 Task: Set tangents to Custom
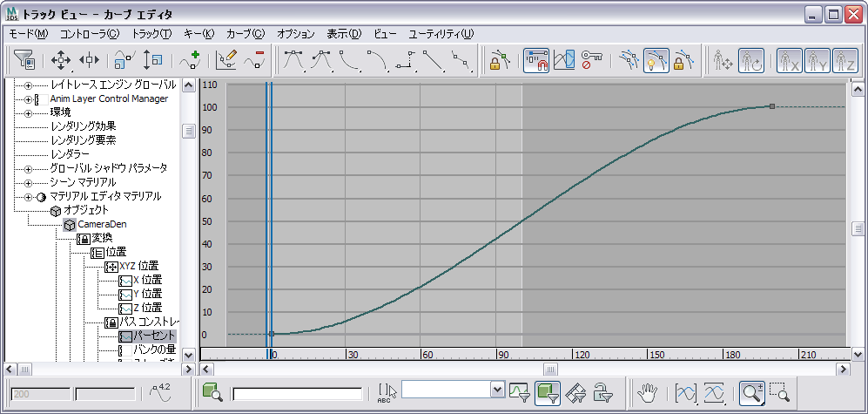pyautogui.click(x=321, y=60)
